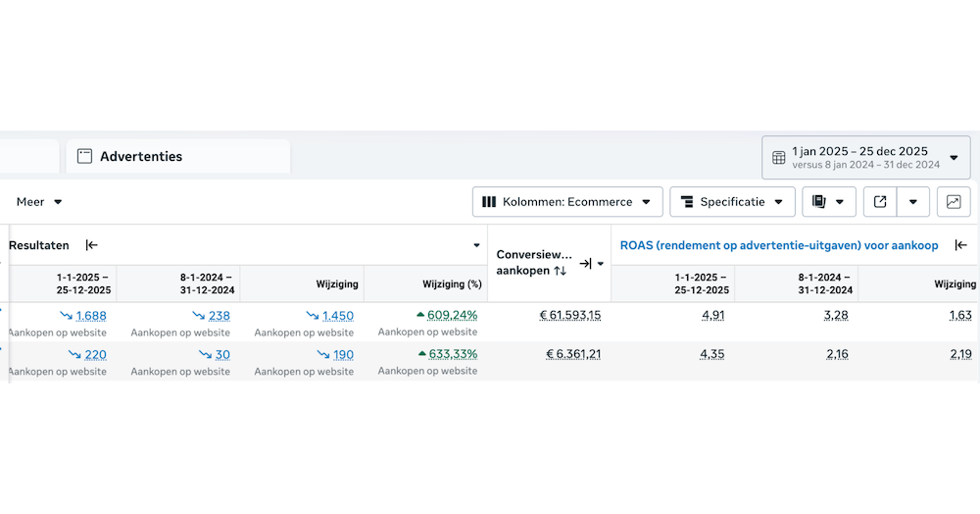
Task: Expand the Meer dropdown menu
Action: (39, 202)
